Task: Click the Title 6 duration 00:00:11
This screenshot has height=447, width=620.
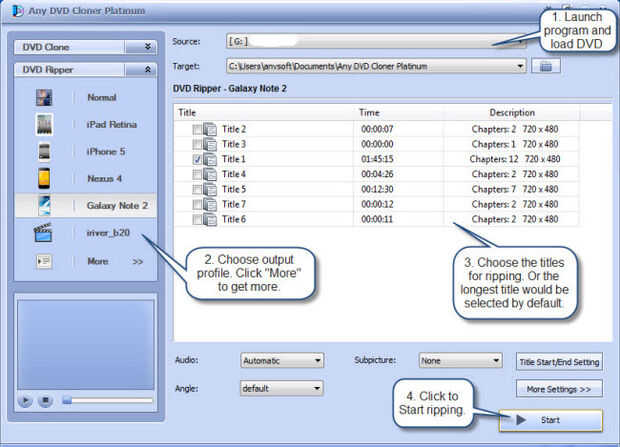Action: (x=377, y=220)
